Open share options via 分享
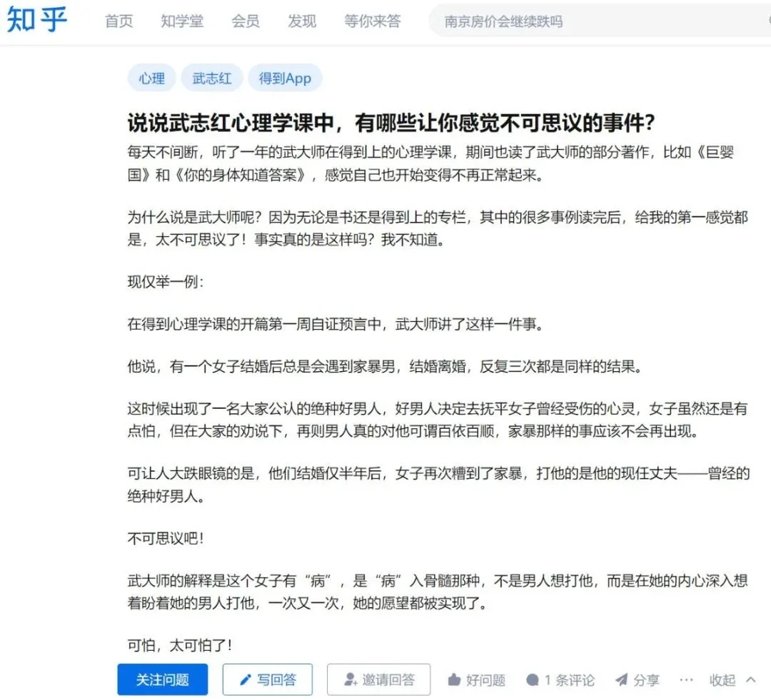Screen dimensions: 771x700 [x=640, y=679]
